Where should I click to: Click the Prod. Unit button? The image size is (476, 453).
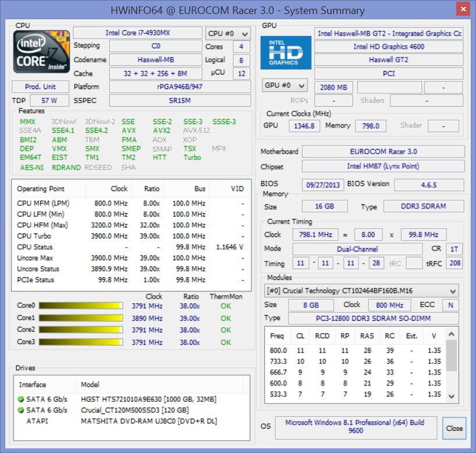click(x=40, y=87)
